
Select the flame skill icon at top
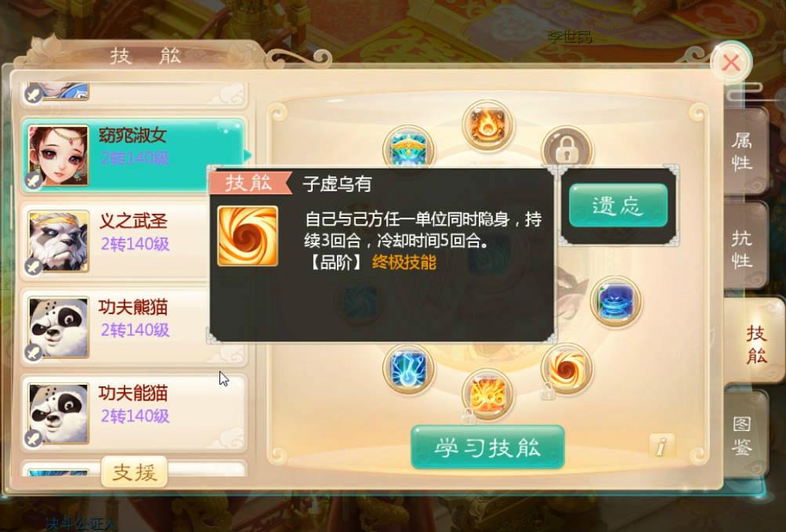[487, 125]
